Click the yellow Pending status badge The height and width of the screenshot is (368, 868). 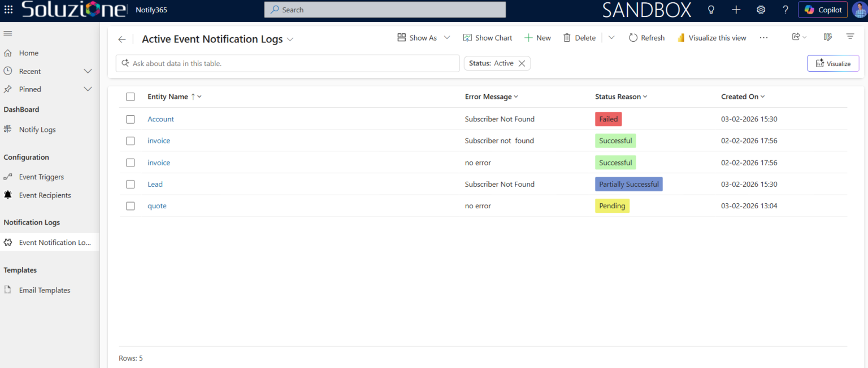click(612, 206)
